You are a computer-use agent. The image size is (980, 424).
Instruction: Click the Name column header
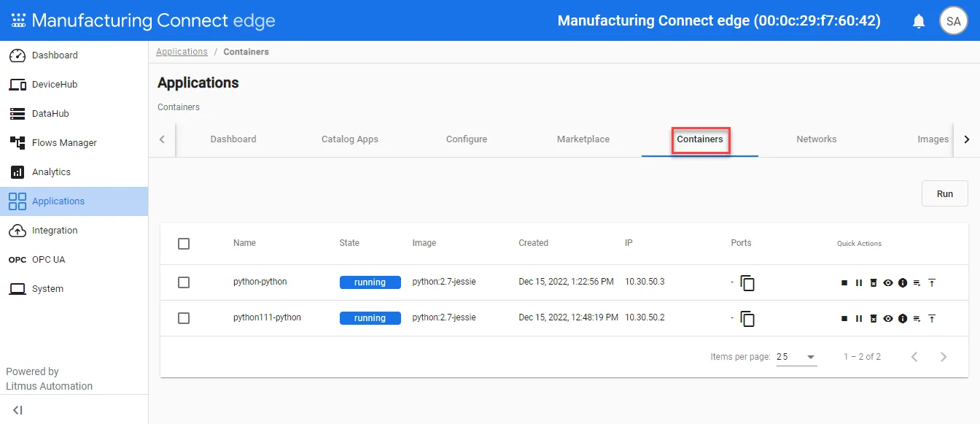click(x=244, y=243)
